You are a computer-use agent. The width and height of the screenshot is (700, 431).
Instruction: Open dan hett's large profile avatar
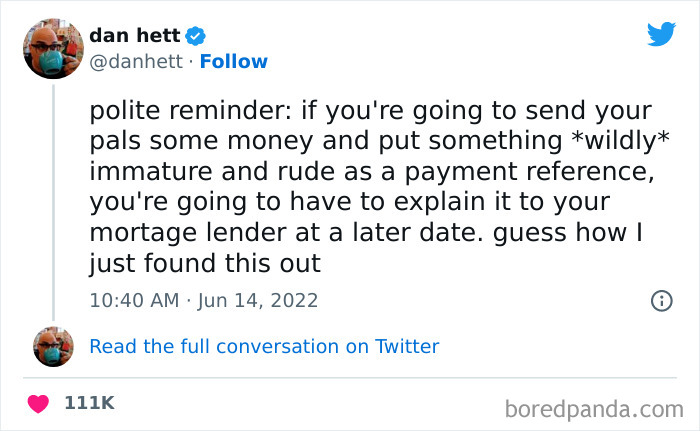pyautogui.click(x=53, y=48)
